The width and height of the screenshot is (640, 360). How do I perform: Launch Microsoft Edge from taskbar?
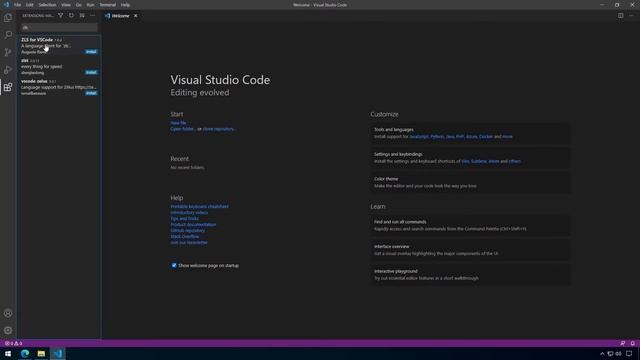pyautogui.click(x=25, y=353)
